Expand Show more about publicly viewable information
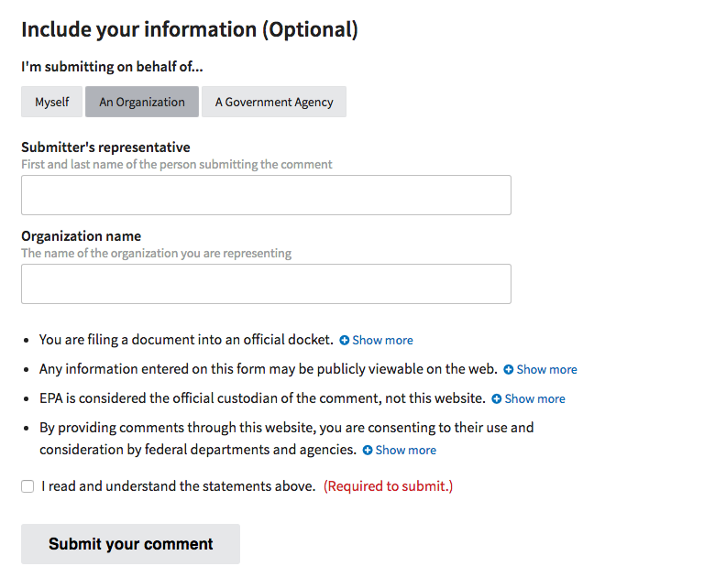Viewport: 704px width, 588px height. 546,370
